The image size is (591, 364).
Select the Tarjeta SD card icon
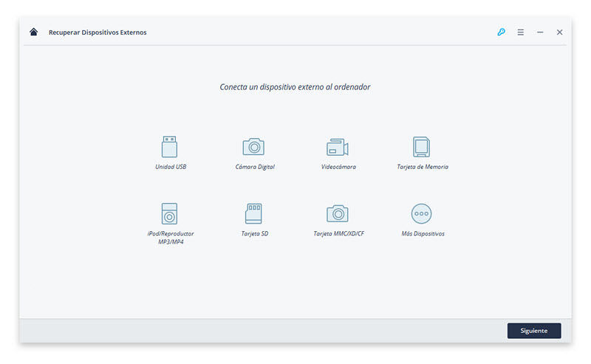(x=253, y=213)
